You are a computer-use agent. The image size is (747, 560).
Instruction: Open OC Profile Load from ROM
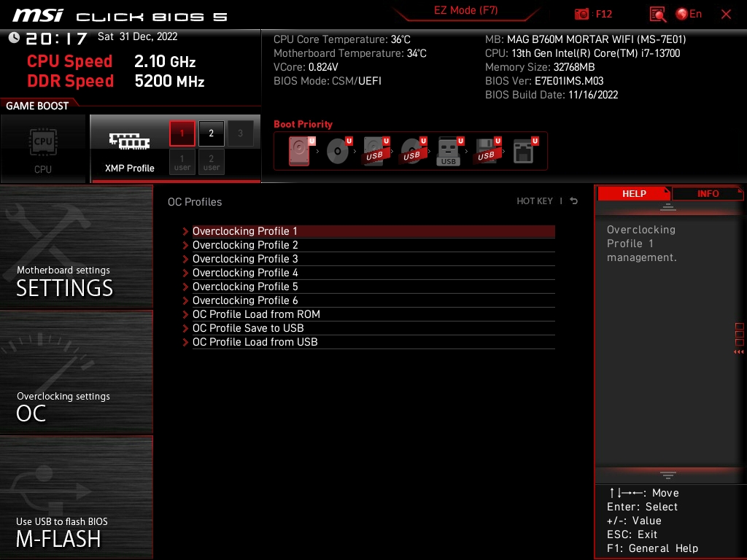pos(373,314)
